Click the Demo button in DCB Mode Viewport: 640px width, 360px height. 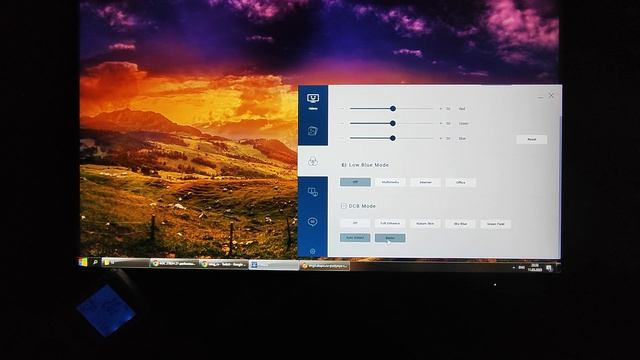(x=390, y=238)
